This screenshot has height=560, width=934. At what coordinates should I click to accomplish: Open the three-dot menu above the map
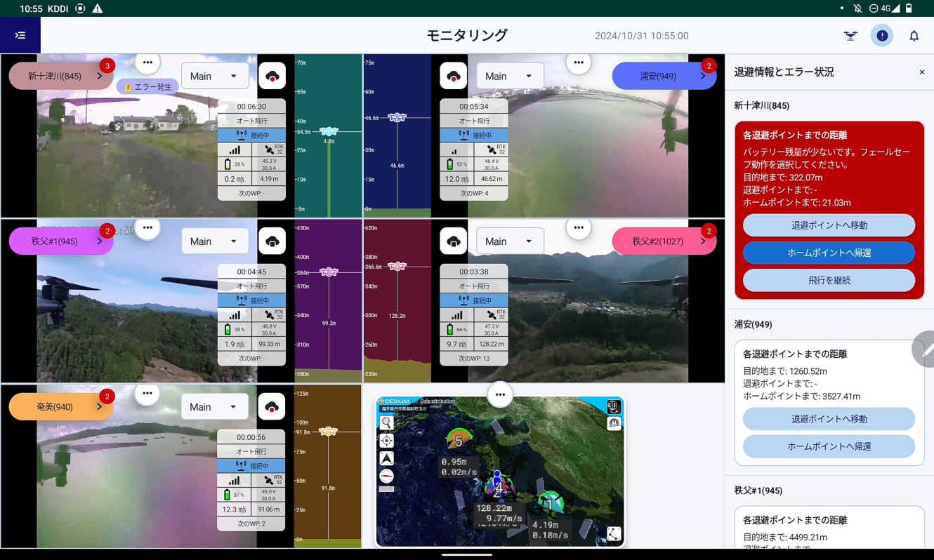pos(500,394)
